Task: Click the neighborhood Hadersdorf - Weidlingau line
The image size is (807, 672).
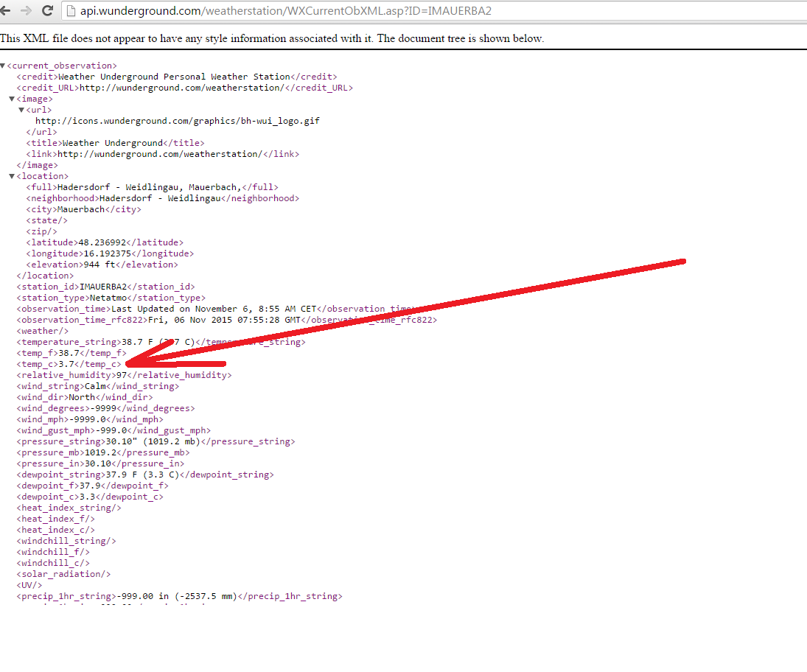Action: (x=163, y=199)
